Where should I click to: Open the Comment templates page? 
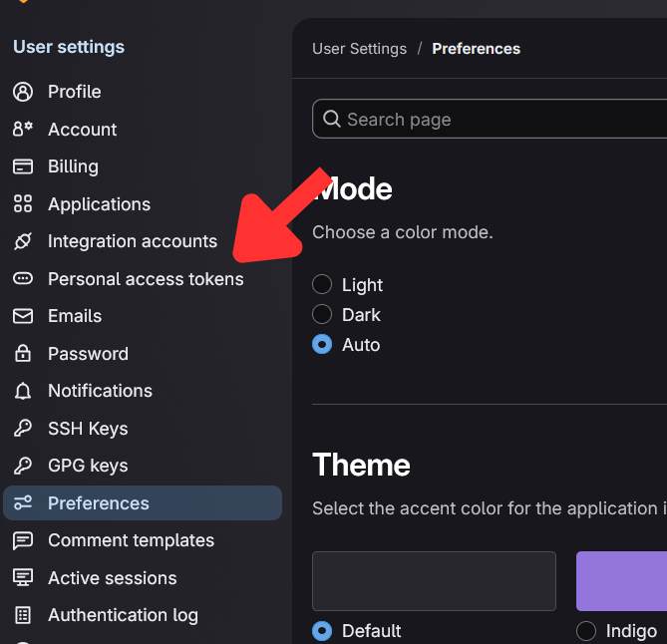click(131, 540)
